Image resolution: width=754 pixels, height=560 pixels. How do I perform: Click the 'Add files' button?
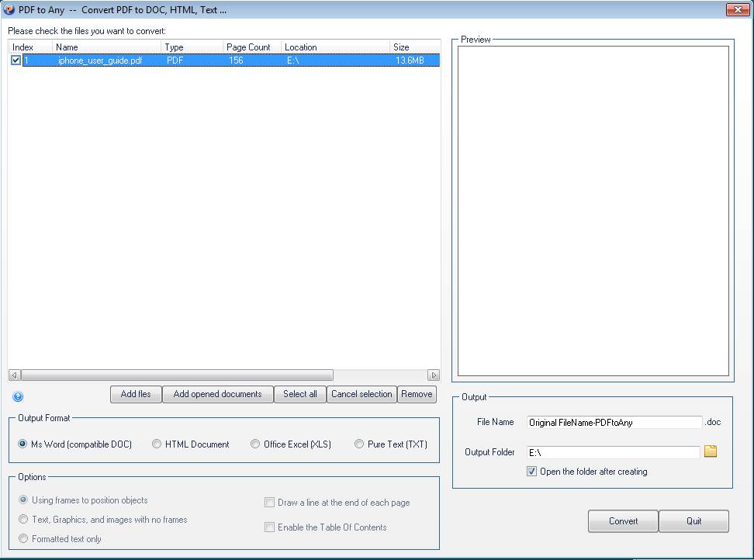[x=135, y=394]
